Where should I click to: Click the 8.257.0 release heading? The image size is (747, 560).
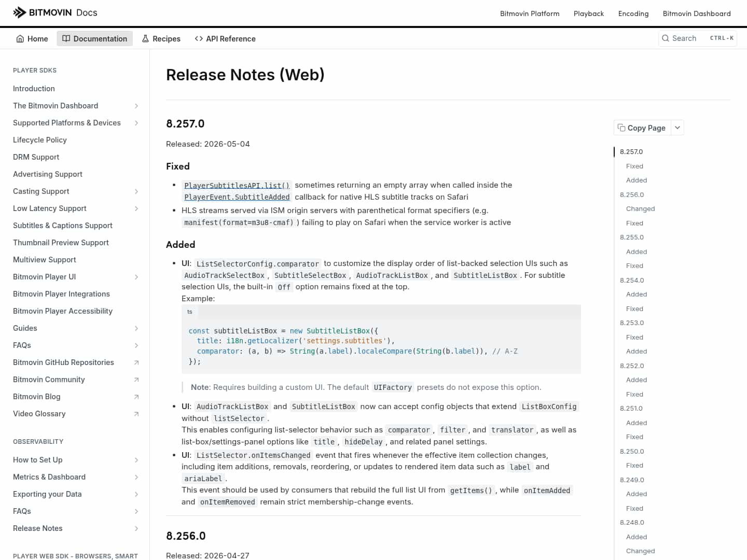[185, 124]
